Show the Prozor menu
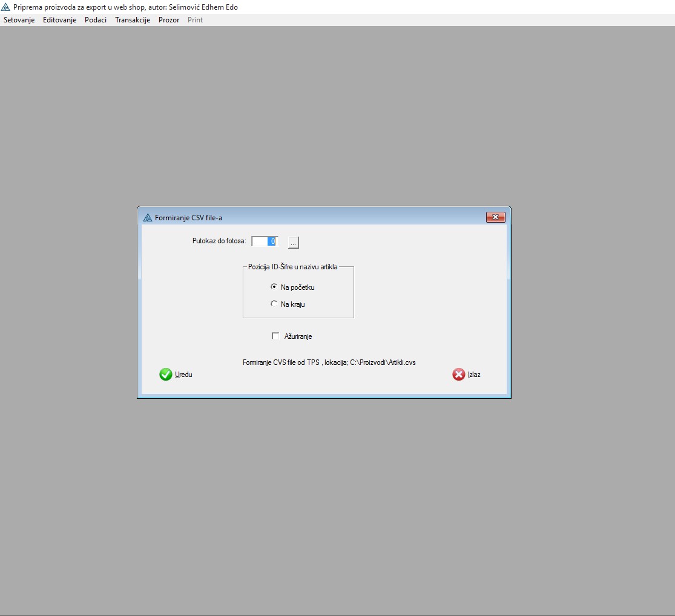 click(x=169, y=20)
